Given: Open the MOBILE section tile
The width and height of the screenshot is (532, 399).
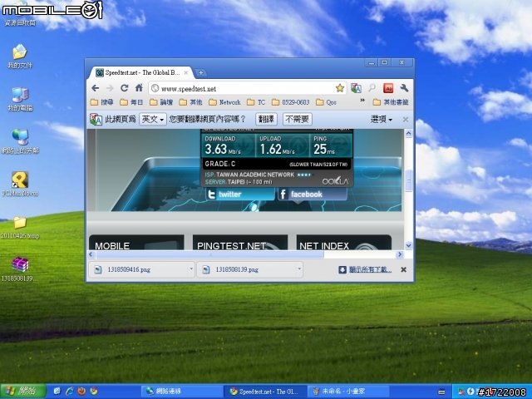Looking at the screenshot, I should point(136,243).
